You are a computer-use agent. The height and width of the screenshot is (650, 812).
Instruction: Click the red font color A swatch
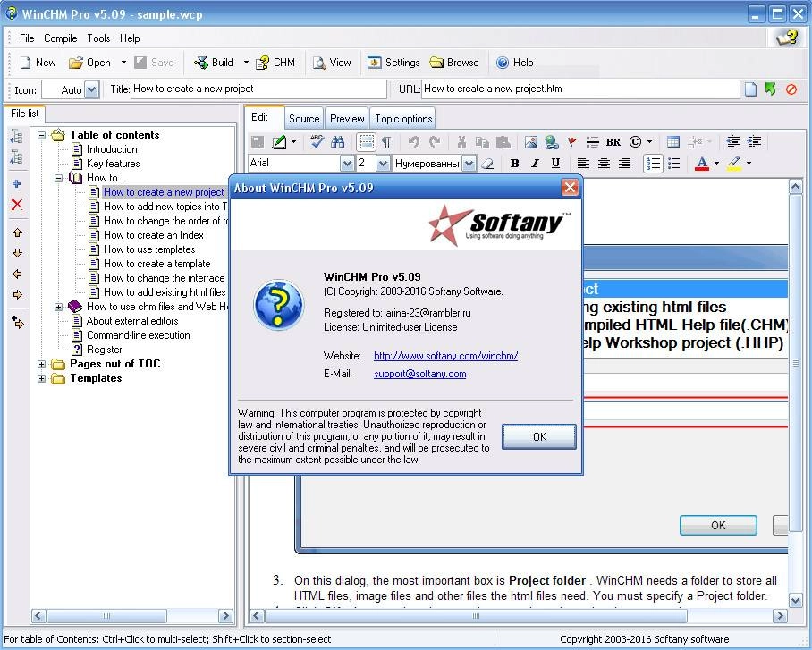click(702, 164)
